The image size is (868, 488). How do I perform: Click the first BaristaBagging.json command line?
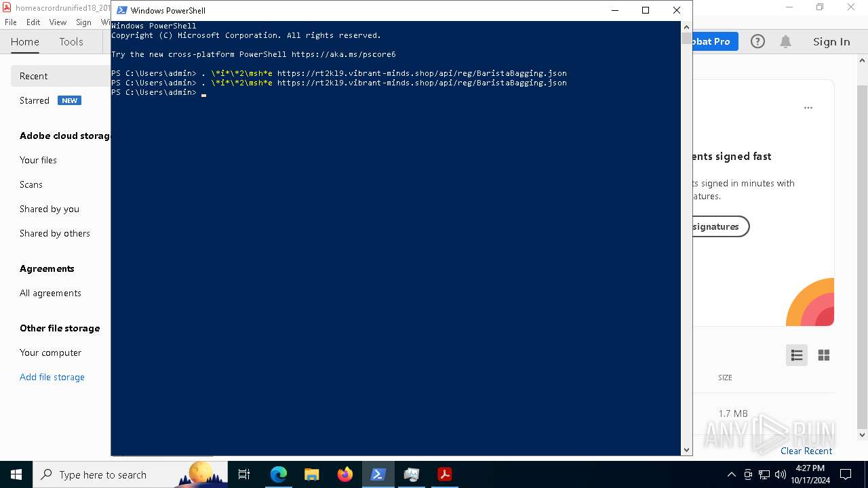click(x=339, y=73)
